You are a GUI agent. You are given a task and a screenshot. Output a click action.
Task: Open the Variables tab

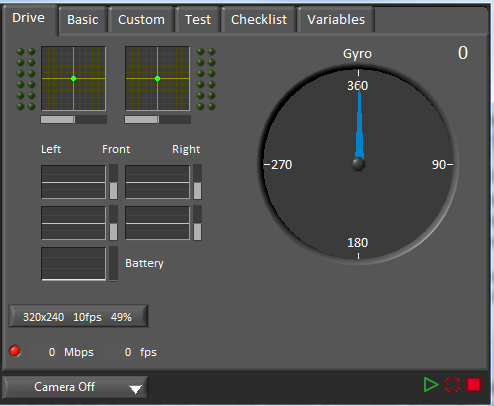pyautogui.click(x=336, y=20)
